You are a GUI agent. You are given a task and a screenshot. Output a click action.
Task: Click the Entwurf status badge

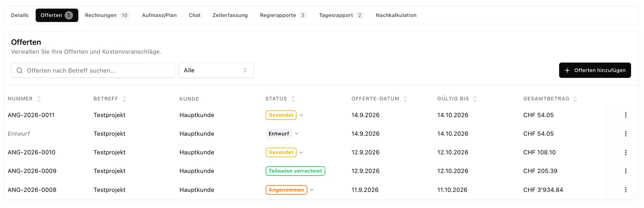tap(279, 134)
